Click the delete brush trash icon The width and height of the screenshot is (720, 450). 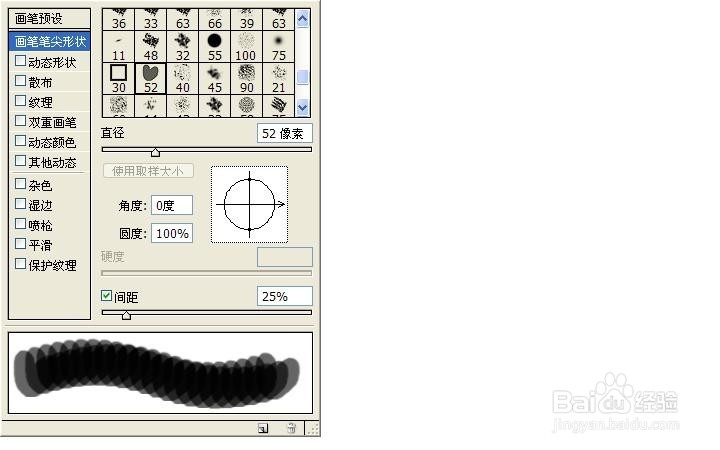pos(291,428)
